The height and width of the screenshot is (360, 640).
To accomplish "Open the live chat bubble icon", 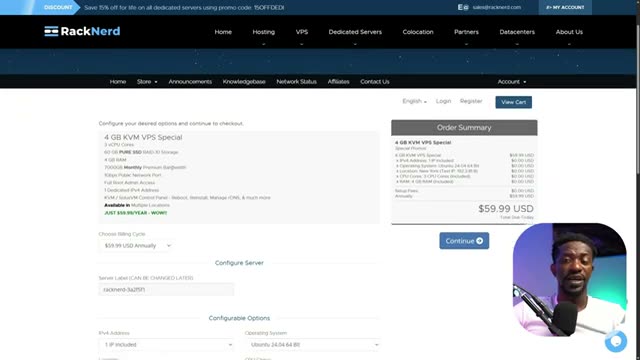I will coord(616,341).
